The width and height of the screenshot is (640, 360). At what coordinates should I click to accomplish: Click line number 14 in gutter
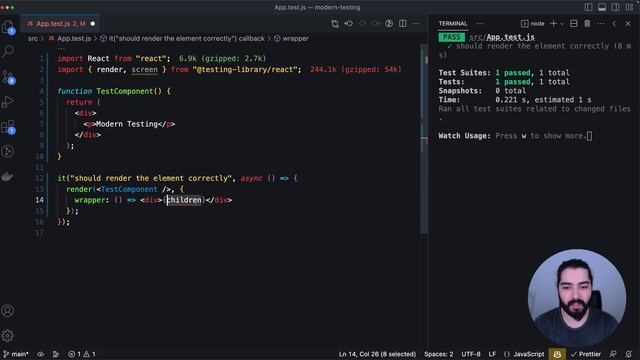coord(39,200)
